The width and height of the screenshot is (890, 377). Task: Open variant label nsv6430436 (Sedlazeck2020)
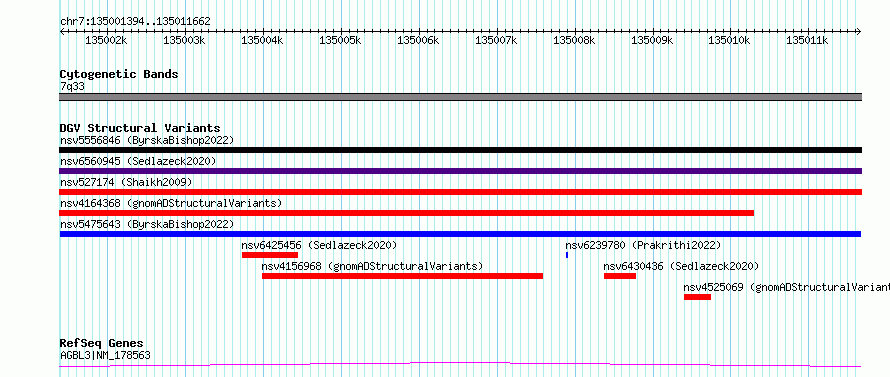point(681,266)
